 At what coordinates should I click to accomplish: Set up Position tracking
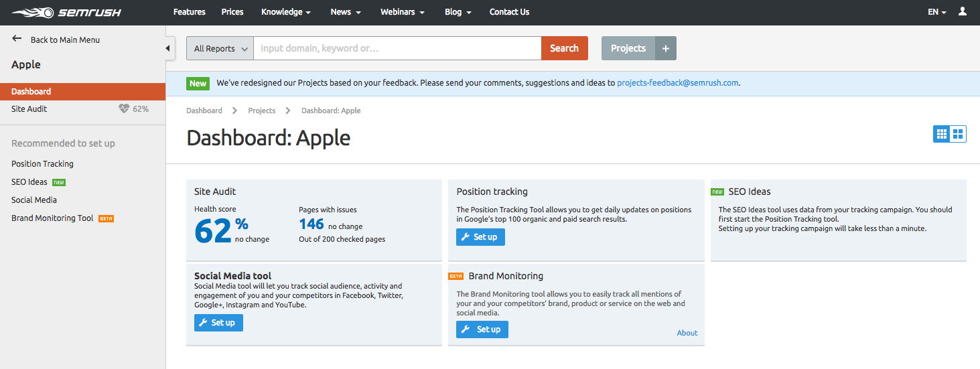click(x=480, y=237)
